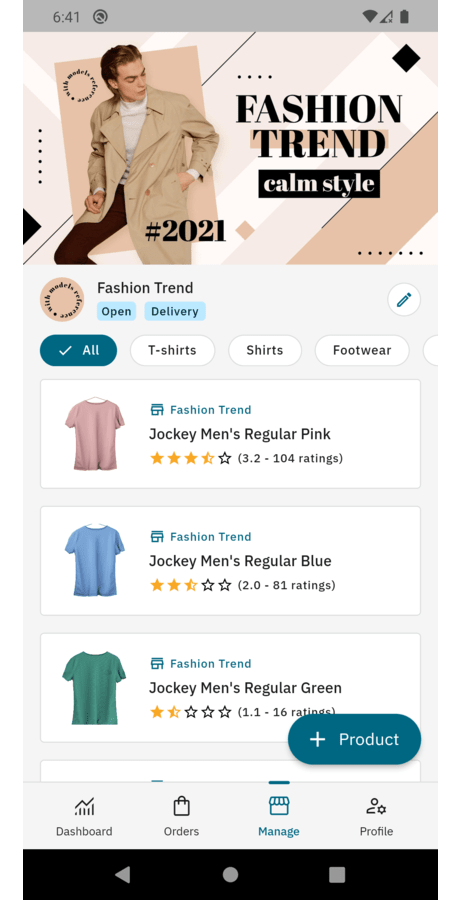This screenshot has height=900, width=460.
Task: Add a new Product button
Action: [354, 739]
